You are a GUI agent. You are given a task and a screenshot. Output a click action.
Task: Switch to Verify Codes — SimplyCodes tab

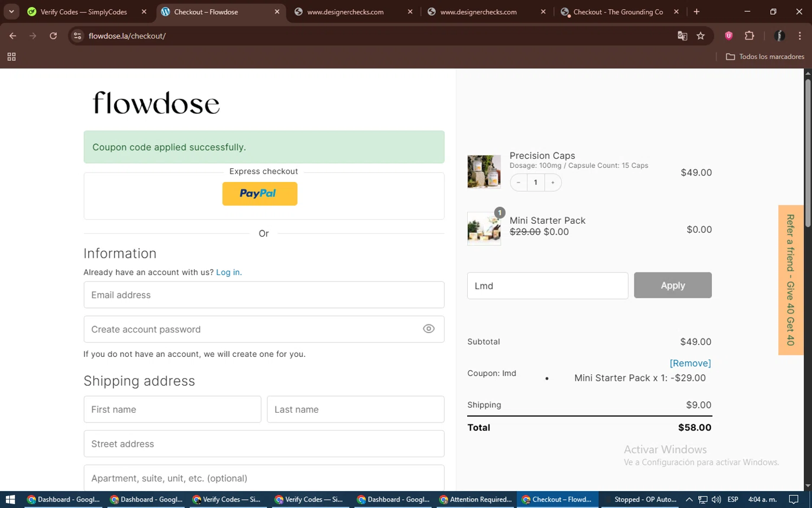pos(83,12)
